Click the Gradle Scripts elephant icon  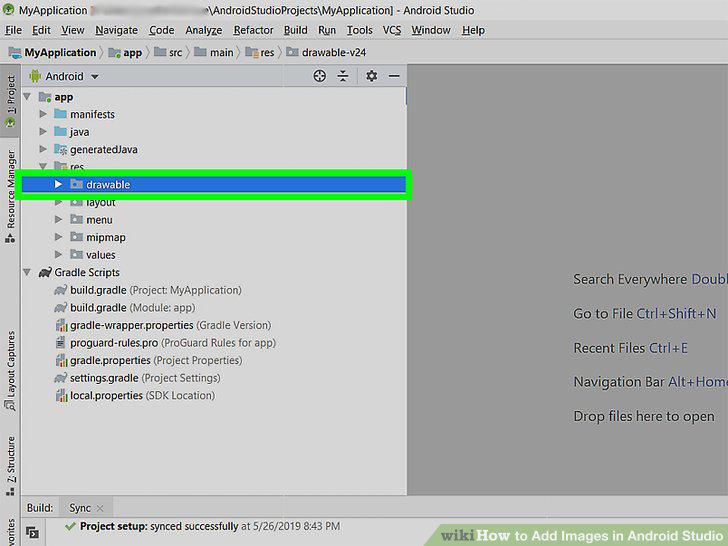pos(45,272)
